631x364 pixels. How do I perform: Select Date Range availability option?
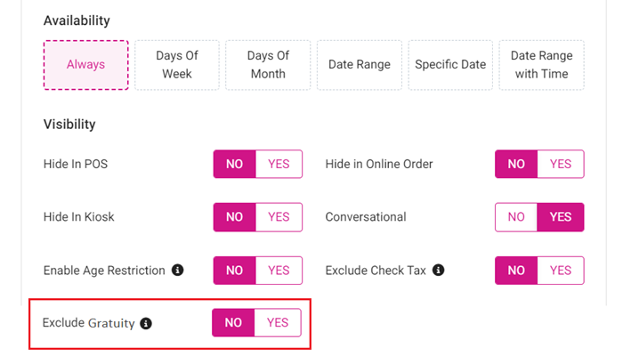click(x=359, y=65)
